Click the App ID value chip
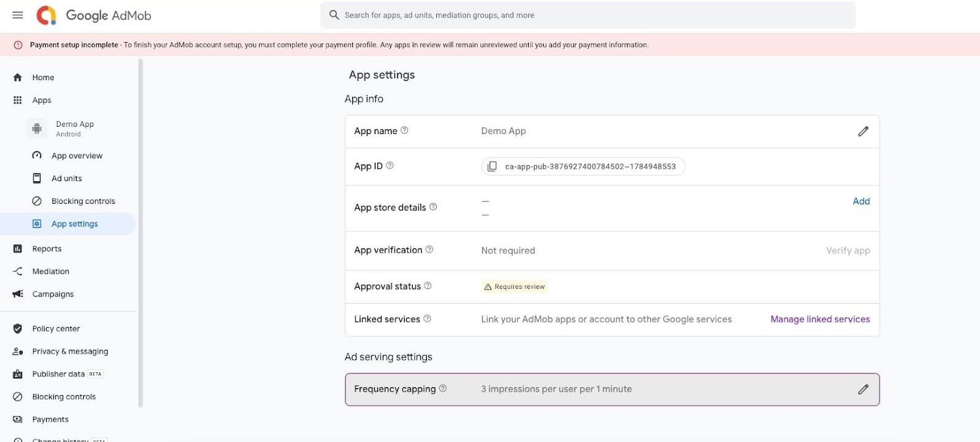The image size is (980, 442). [583, 167]
